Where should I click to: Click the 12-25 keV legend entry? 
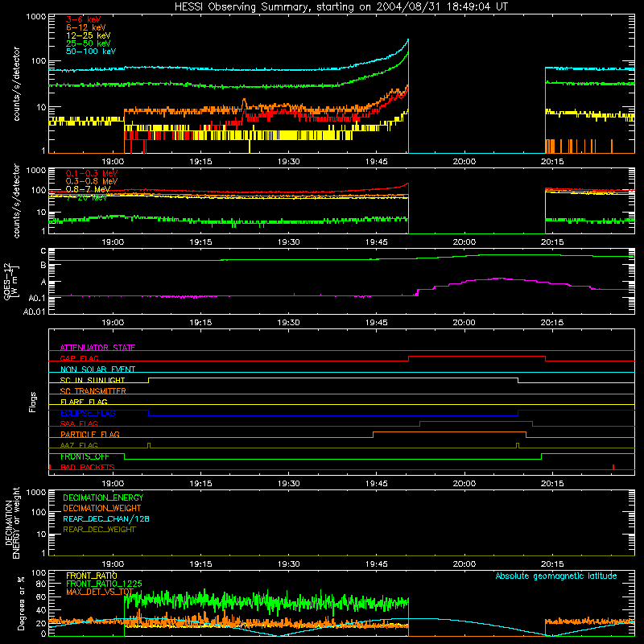point(89,35)
